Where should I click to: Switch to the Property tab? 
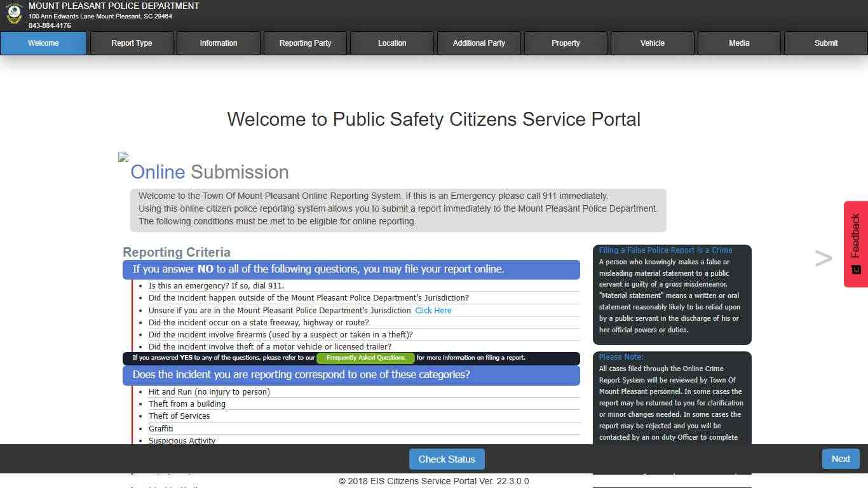tap(566, 43)
